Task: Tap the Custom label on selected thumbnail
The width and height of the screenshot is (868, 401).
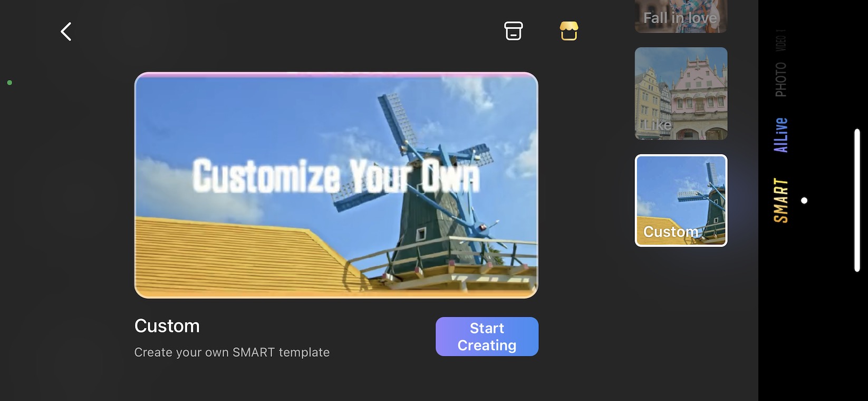Action: click(671, 232)
